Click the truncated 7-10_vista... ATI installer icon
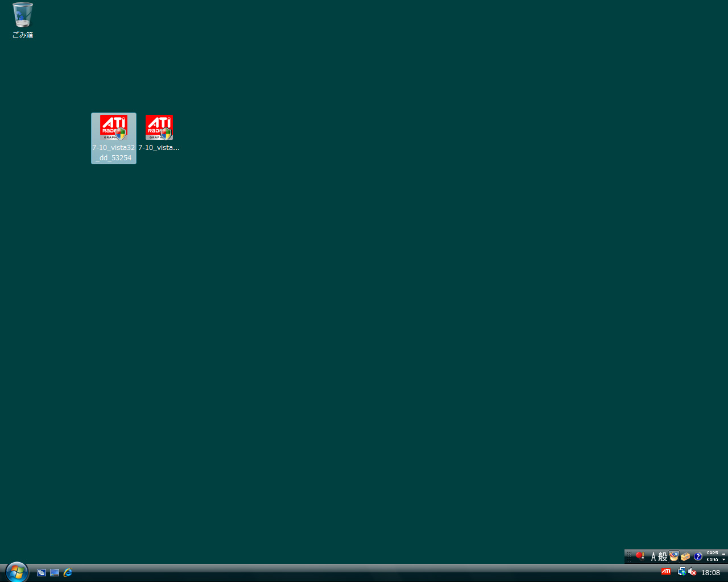 pyautogui.click(x=159, y=128)
